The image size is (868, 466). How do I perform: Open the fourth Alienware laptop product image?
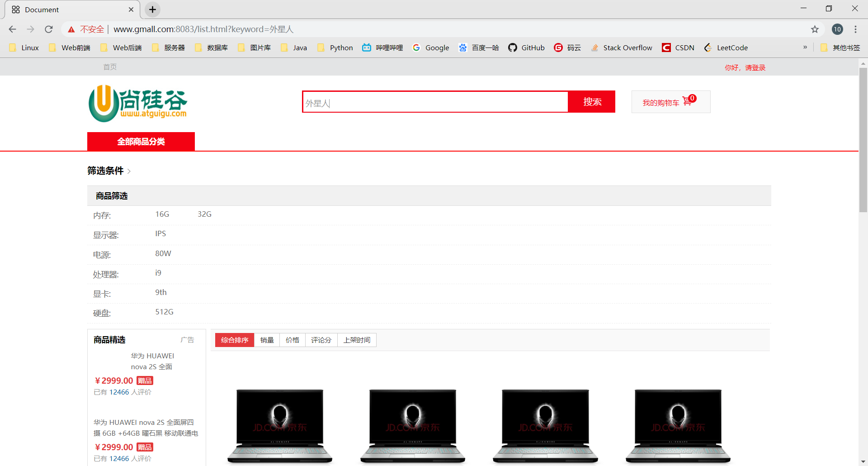point(678,426)
